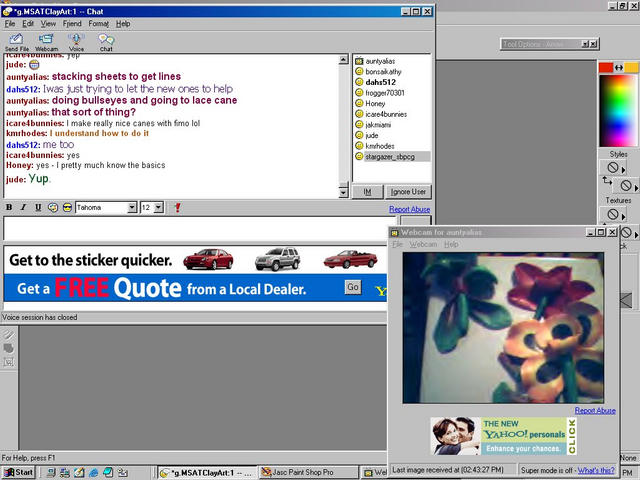
Task: Click the IM button
Action: click(x=367, y=192)
